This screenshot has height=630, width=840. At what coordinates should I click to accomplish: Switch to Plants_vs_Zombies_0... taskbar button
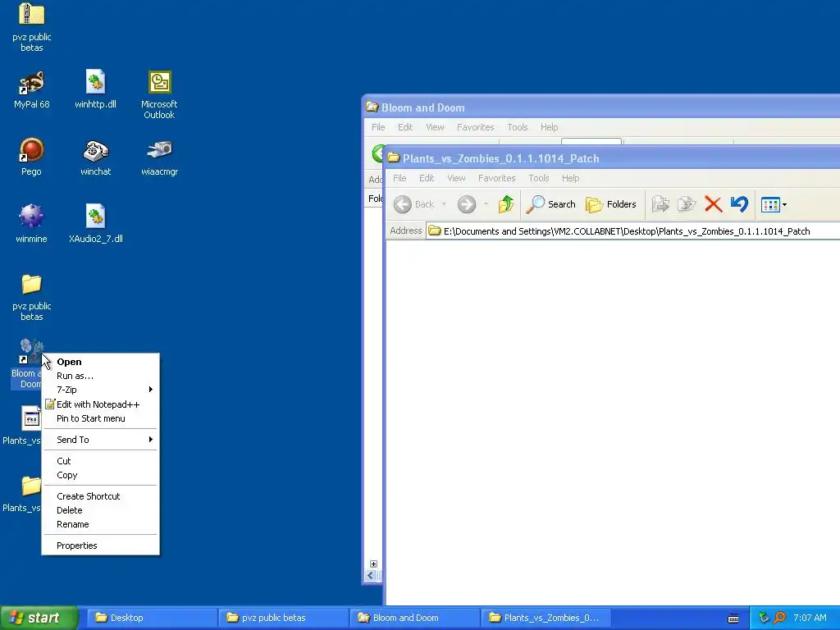(546, 618)
